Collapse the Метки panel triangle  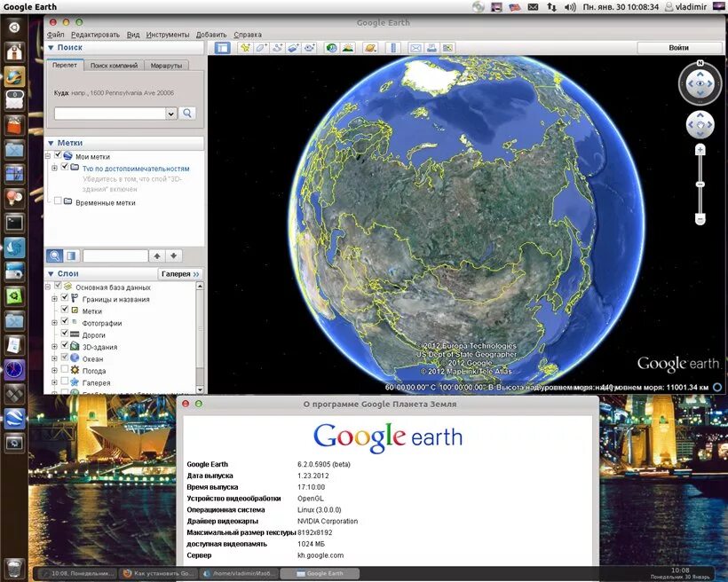point(51,143)
